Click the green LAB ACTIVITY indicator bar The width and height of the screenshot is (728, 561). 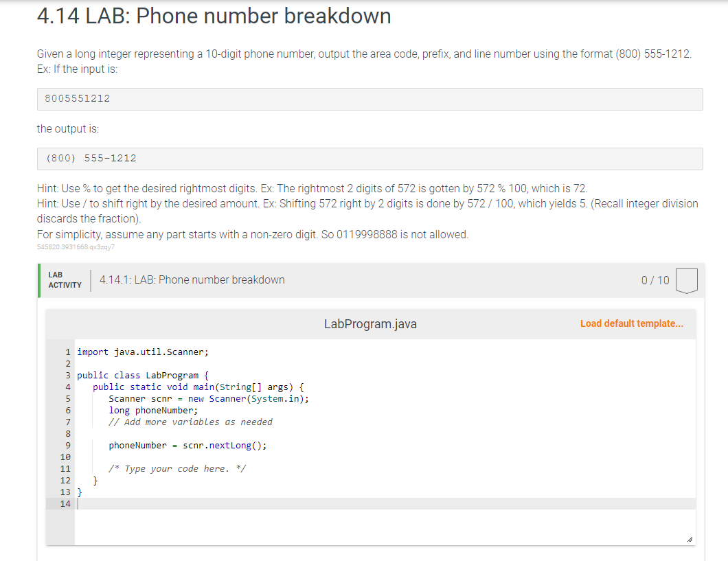[38, 279]
